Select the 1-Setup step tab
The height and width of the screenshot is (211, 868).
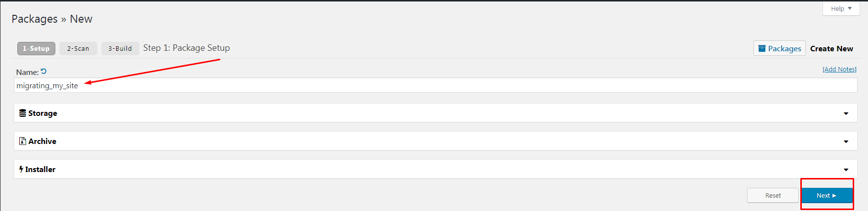click(36, 48)
